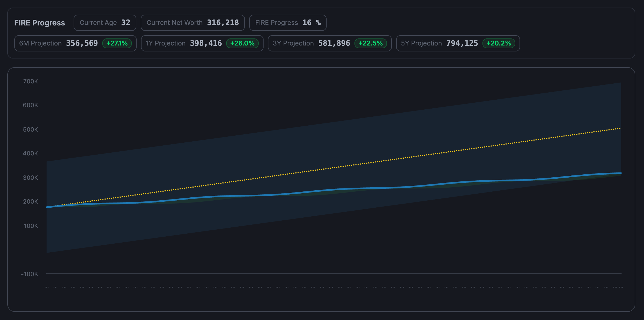Click the -100K y-axis label

(30, 274)
